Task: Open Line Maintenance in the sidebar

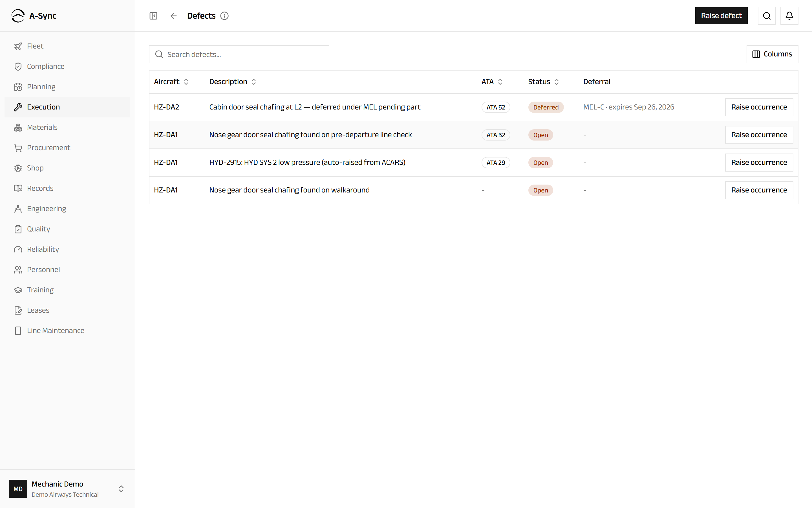Action: click(x=67, y=330)
